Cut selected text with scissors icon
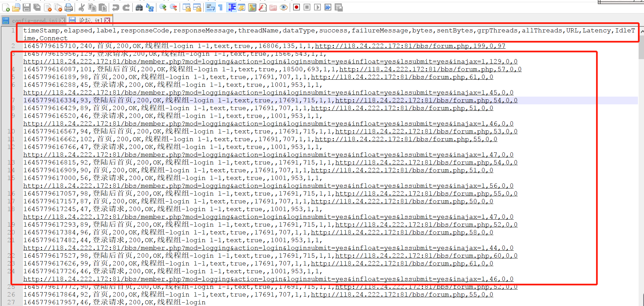Image resolution: width=644 pixels, height=306 pixels. [x=81, y=7]
